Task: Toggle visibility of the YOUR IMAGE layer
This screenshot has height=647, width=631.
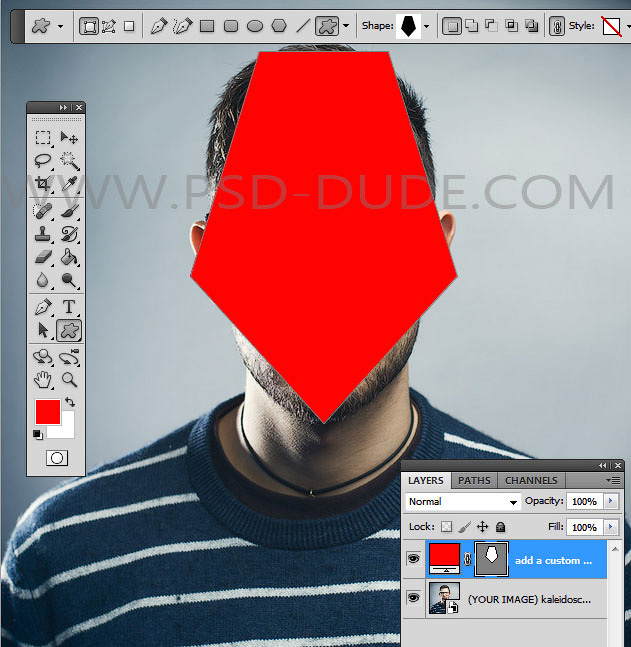Action: pyautogui.click(x=413, y=598)
